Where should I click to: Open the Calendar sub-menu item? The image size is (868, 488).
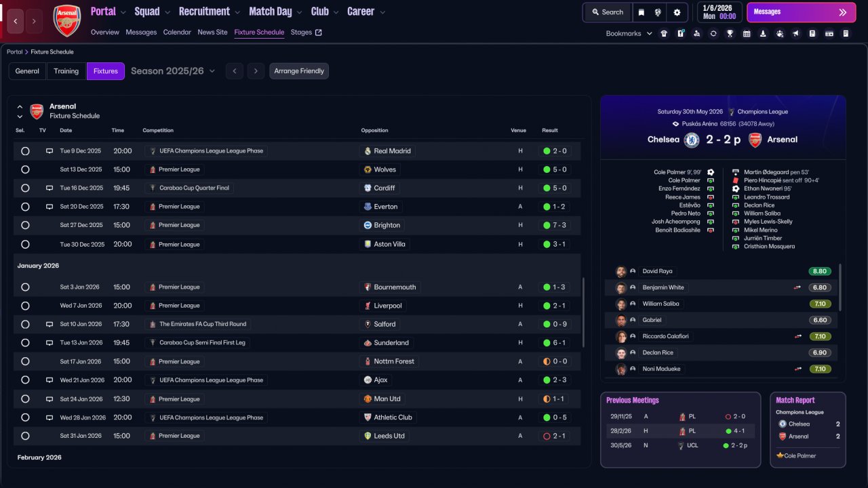pyautogui.click(x=177, y=32)
